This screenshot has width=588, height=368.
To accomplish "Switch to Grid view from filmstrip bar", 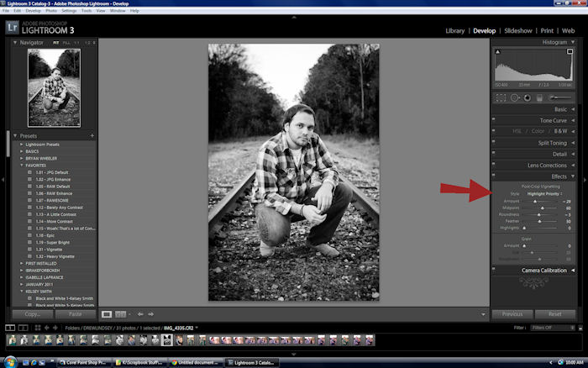I will click(x=38, y=328).
